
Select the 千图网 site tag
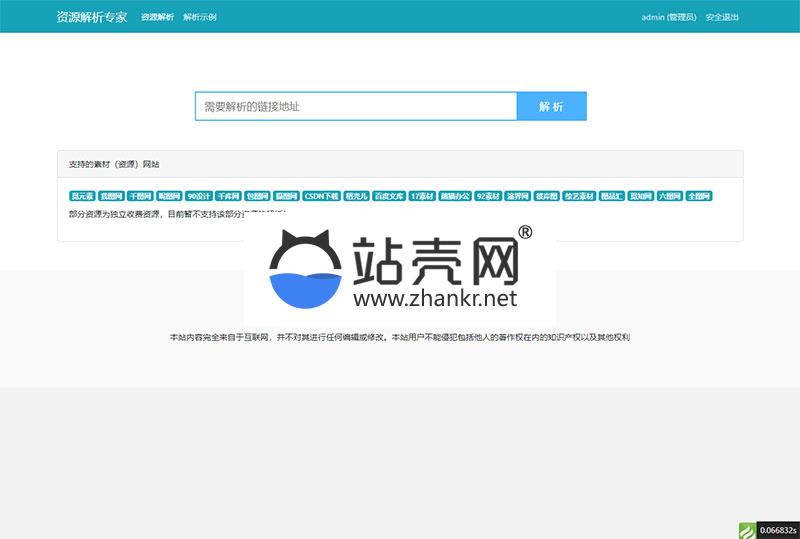pos(140,196)
